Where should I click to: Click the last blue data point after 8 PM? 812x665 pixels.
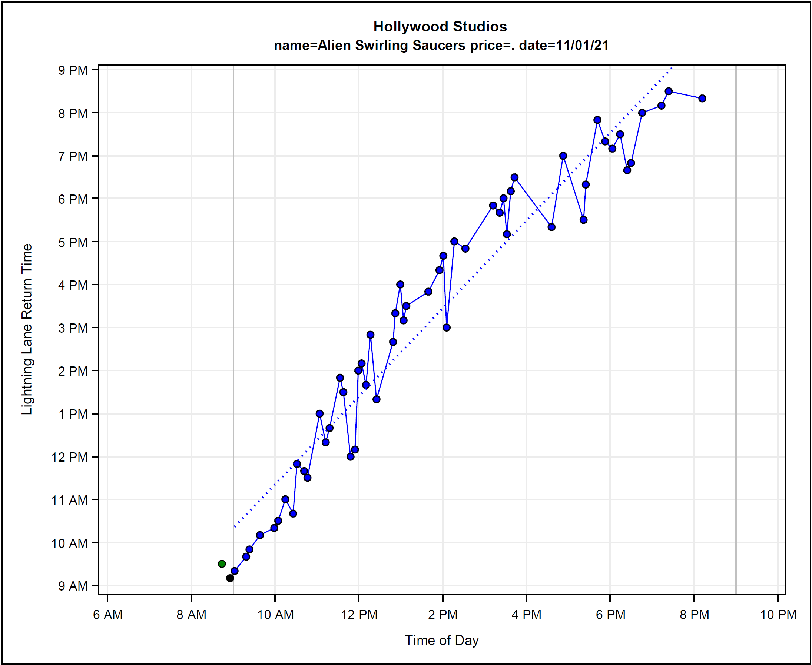(702, 99)
